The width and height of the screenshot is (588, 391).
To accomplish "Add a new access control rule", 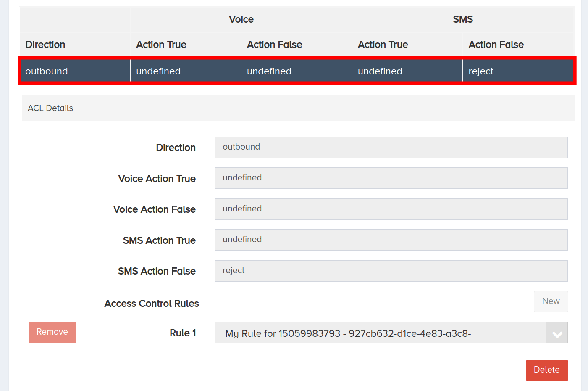I will click(551, 301).
